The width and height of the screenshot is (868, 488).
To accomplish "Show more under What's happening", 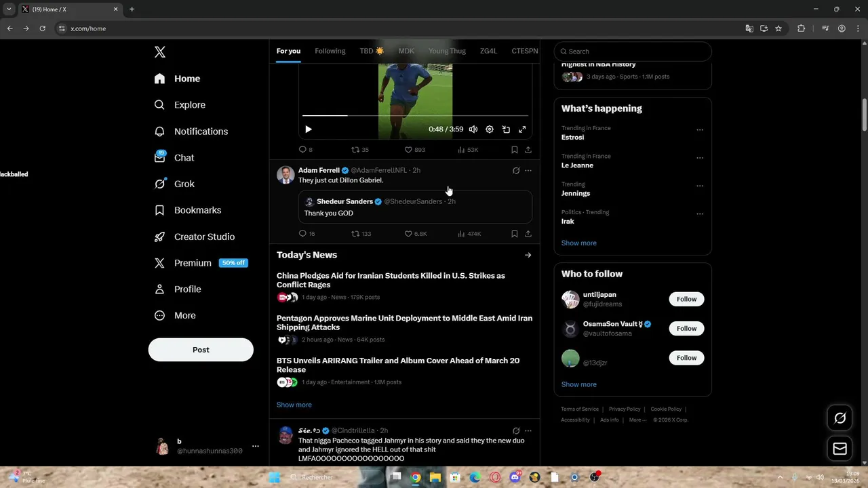I will [579, 243].
